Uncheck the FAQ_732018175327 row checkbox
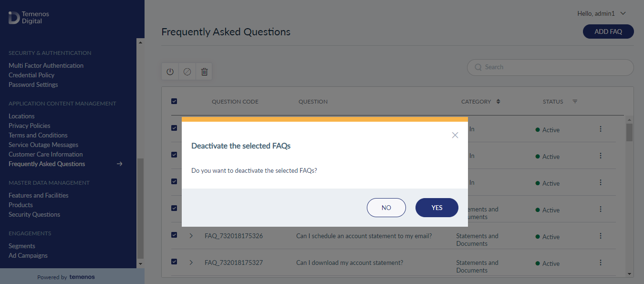644x284 pixels. (174, 262)
